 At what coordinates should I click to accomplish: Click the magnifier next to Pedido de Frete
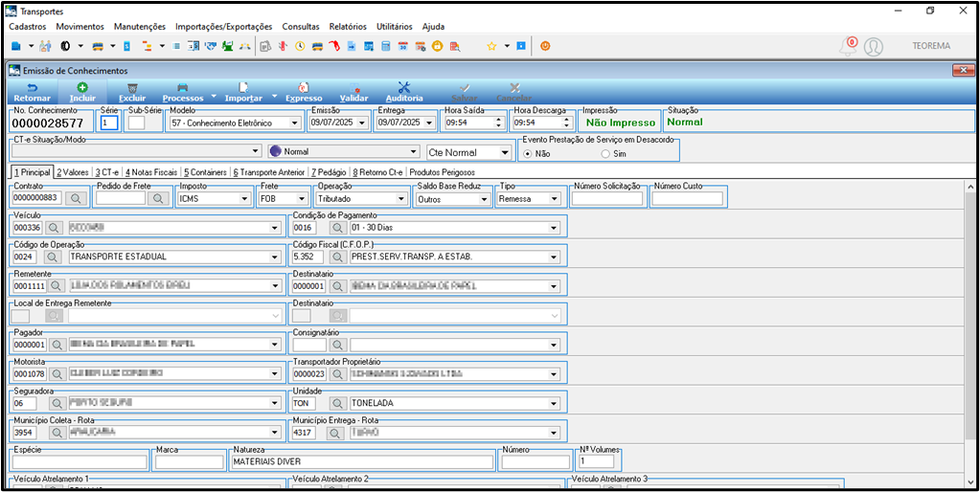tap(158, 198)
